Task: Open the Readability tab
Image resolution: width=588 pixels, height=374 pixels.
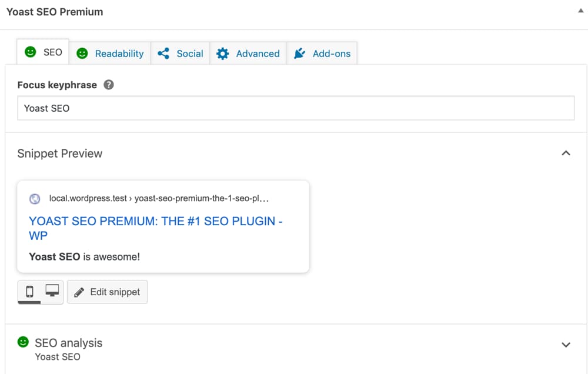Action: 119,54
